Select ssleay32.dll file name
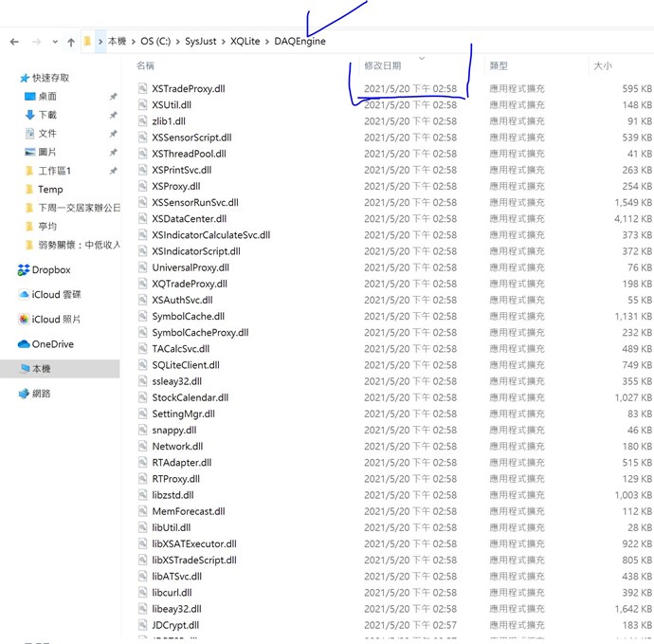 point(177,381)
